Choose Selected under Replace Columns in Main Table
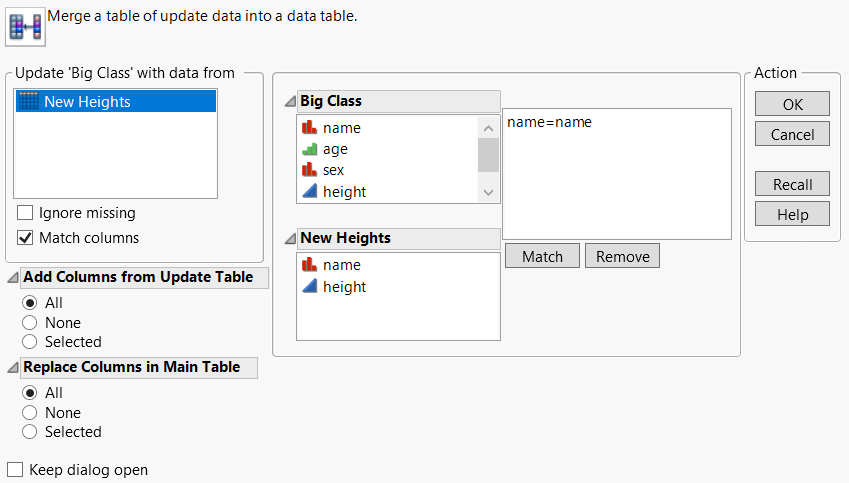 point(29,432)
